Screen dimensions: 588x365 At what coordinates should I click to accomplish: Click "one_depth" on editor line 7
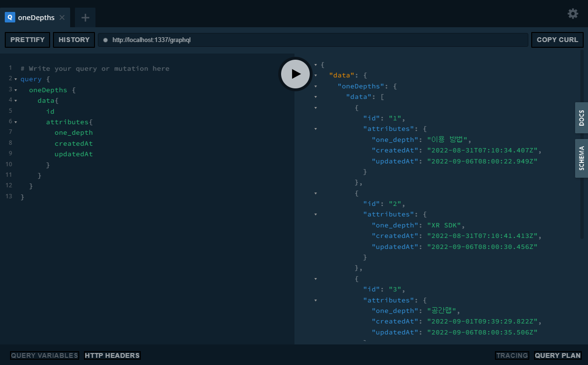tap(73, 133)
